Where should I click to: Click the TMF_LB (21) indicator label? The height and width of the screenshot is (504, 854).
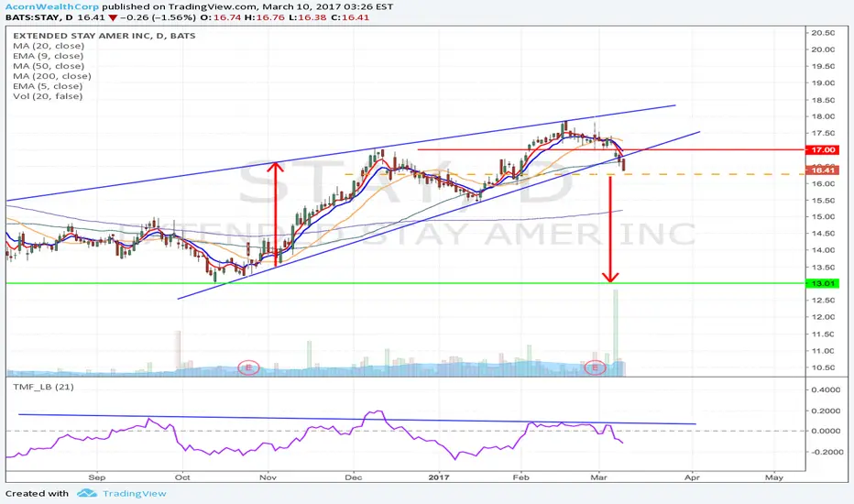pos(44,387)
